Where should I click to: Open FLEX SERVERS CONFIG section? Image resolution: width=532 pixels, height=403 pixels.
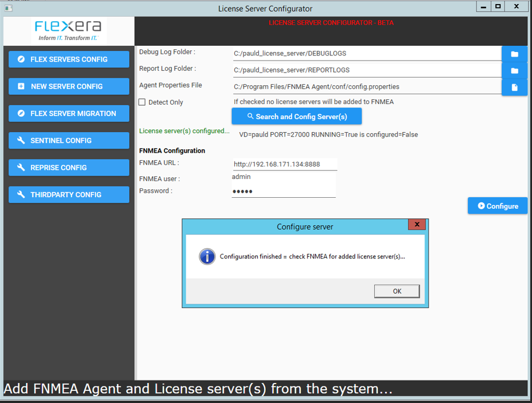click(x=69, y=59)
